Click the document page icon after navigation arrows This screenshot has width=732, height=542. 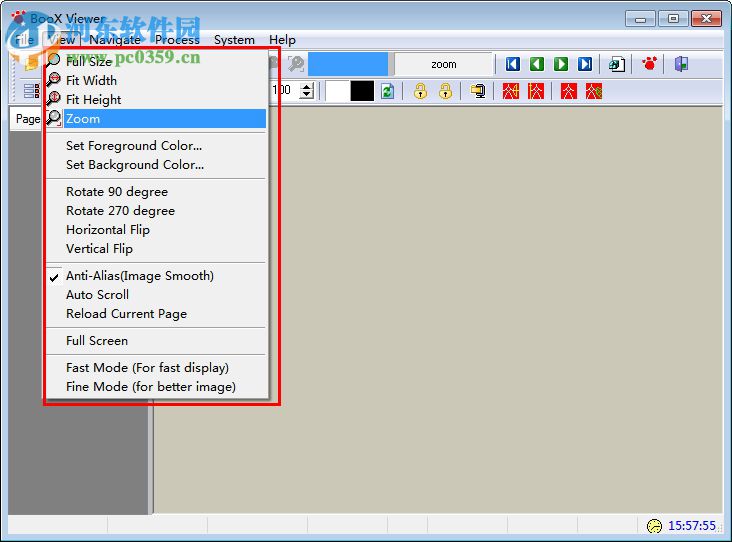(x=617, y=64)
